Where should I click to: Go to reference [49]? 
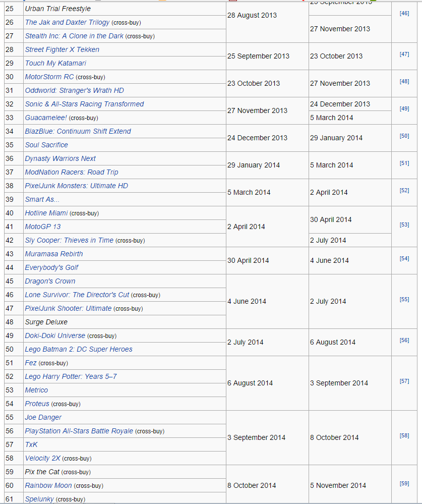pos(404,109)
